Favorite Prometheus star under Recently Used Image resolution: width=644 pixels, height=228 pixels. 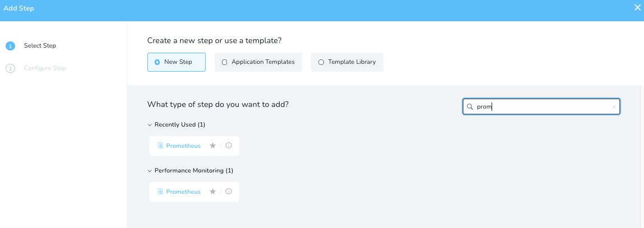click(x=212, y=146)
